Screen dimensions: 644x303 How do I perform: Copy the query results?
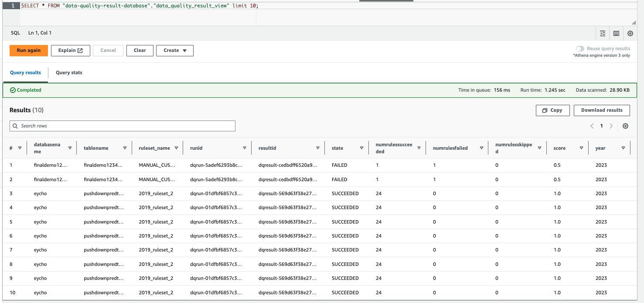tap(552, 110)
